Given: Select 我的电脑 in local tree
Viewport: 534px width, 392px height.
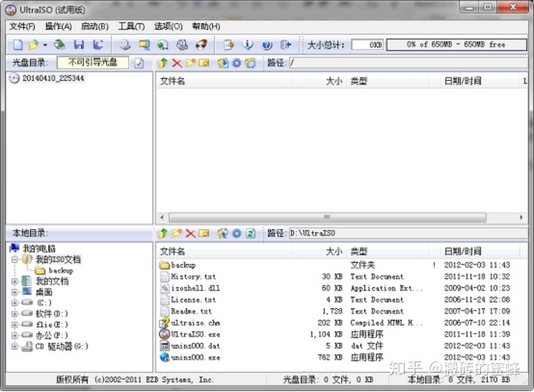Looking at the screenshot, I should (39, 248).
